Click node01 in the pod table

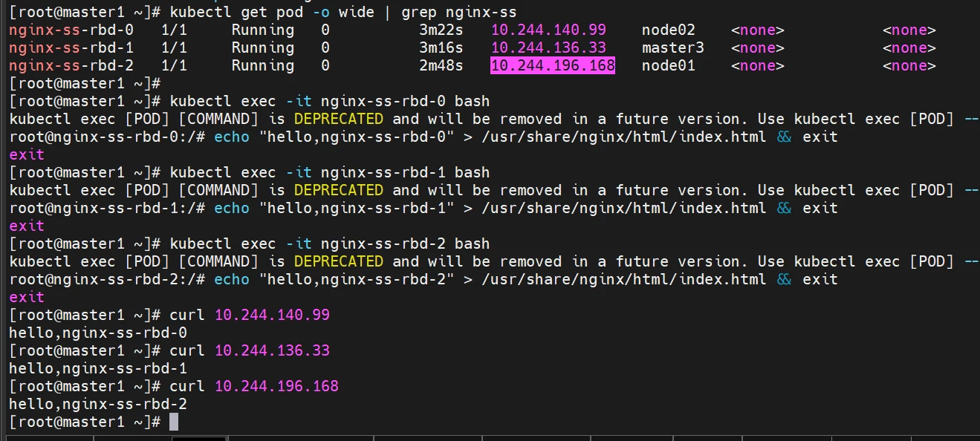tap(668, 65)
